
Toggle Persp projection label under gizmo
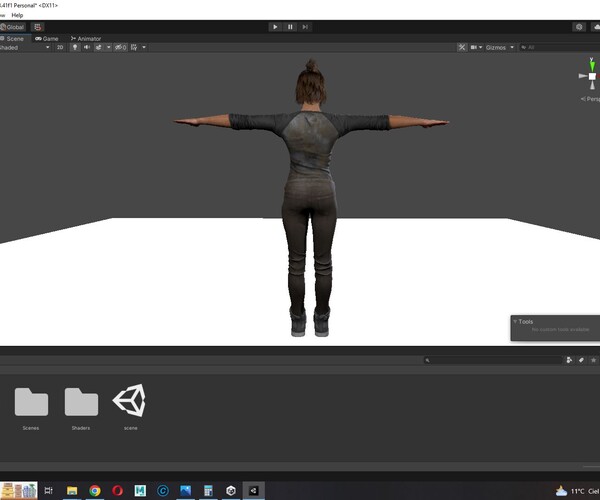(x=590, y=99)
